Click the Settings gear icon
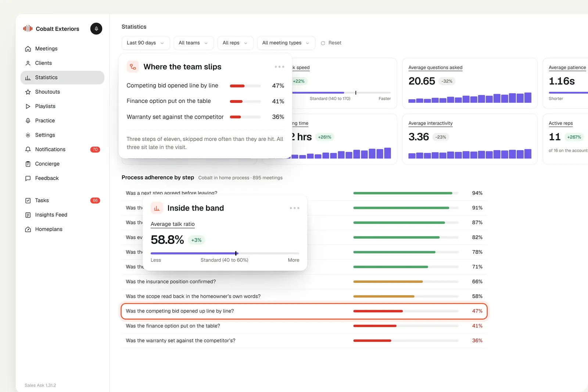 click(x=28, y=135)
